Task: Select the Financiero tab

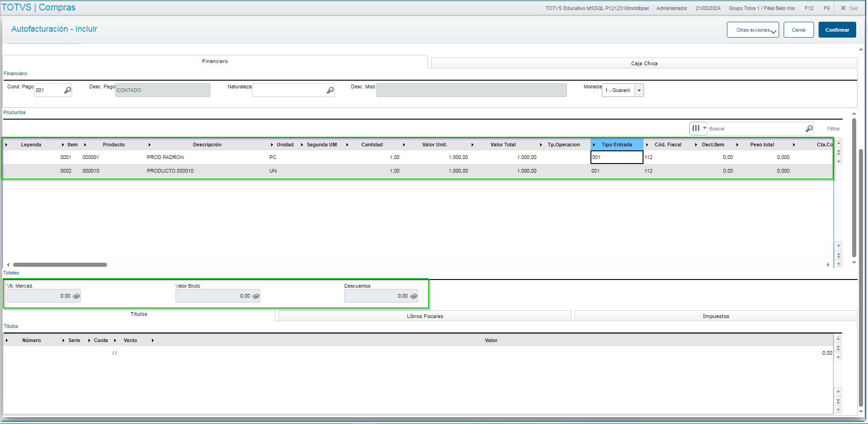Action: point(215,61)
